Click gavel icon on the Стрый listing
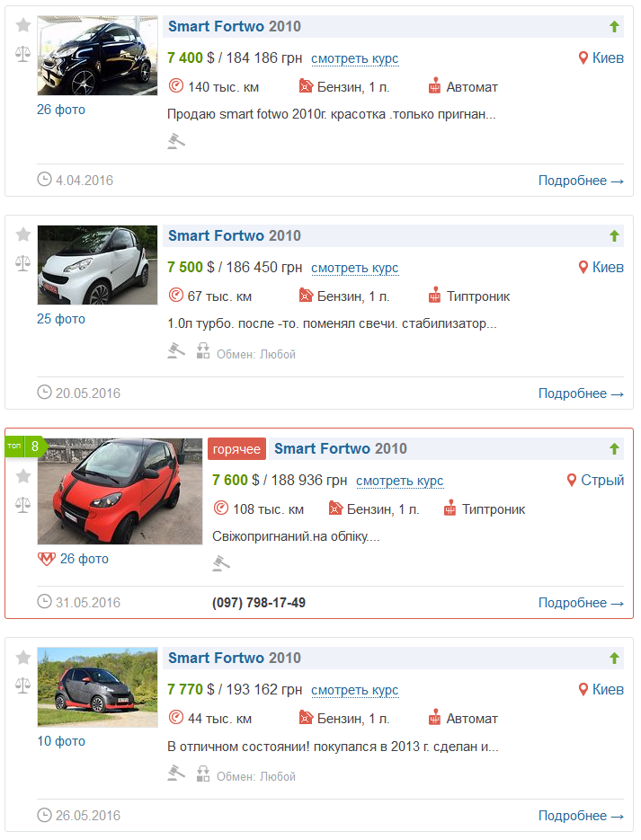This screenshot has height=840, width=641. (x=221, y=563)
